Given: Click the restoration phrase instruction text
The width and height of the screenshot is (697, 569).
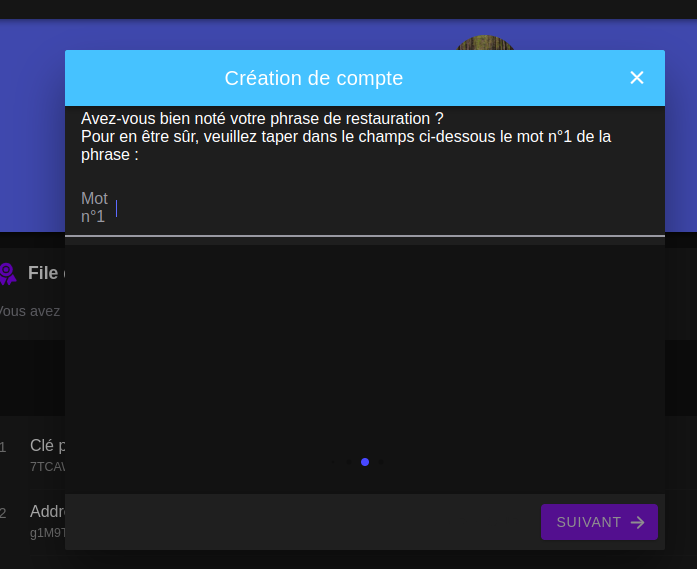Looking at the screenshot, I should [x=345, y=136].
